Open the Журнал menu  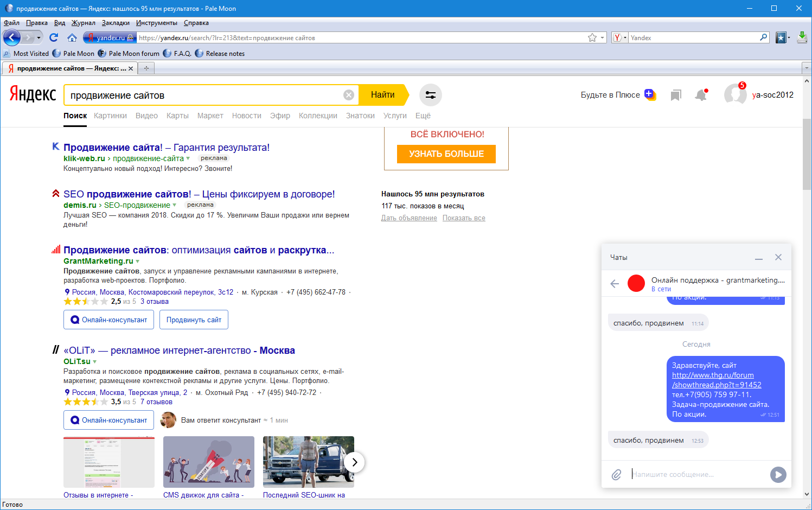tap(84, 23)
